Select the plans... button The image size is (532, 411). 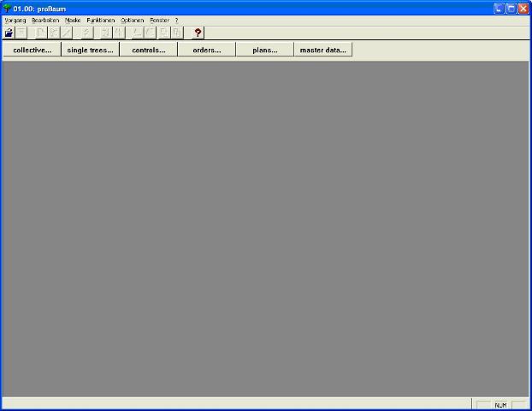click(264, 50)
